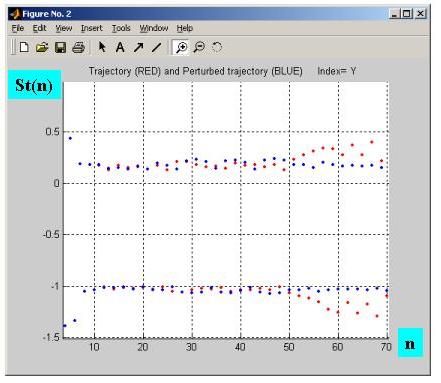Open the View menu

point(64,28)
